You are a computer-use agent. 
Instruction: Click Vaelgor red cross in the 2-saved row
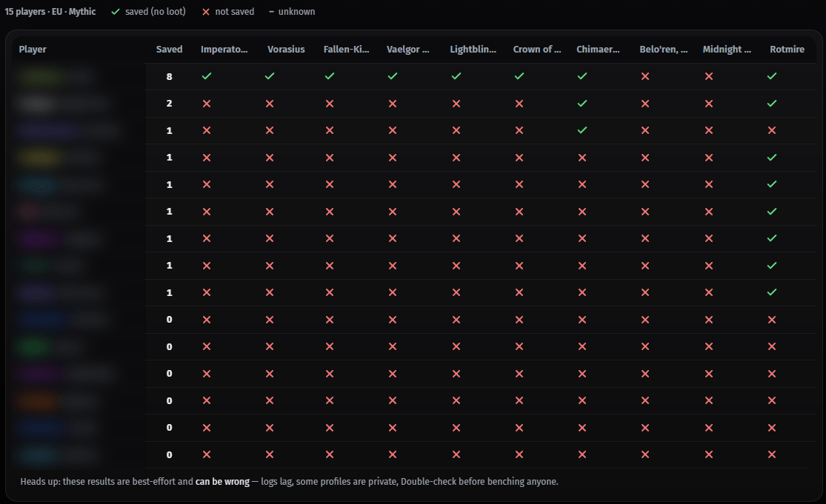393,104
